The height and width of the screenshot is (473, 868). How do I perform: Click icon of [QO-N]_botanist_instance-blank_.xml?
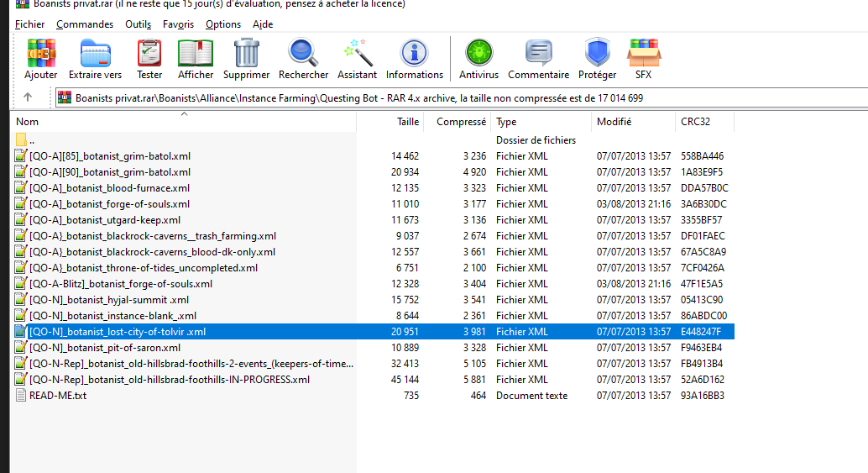tap(21, 316)
